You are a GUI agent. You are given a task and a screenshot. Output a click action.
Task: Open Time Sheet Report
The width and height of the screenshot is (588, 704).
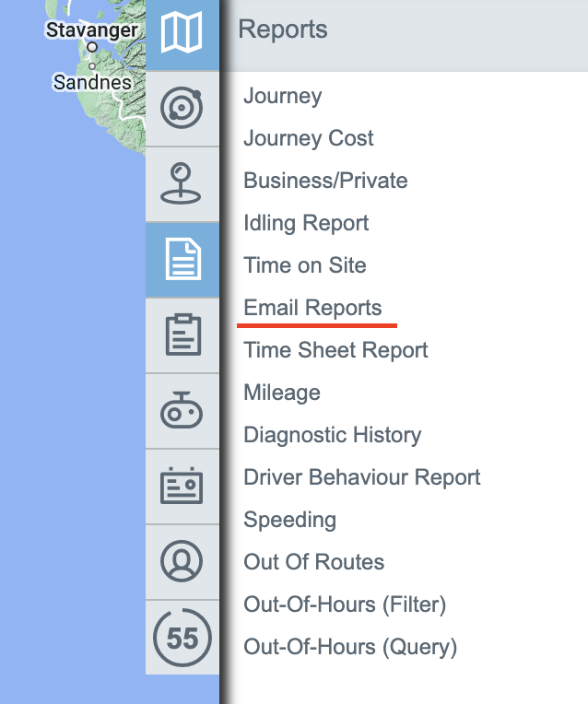click(x=335, y=350)
